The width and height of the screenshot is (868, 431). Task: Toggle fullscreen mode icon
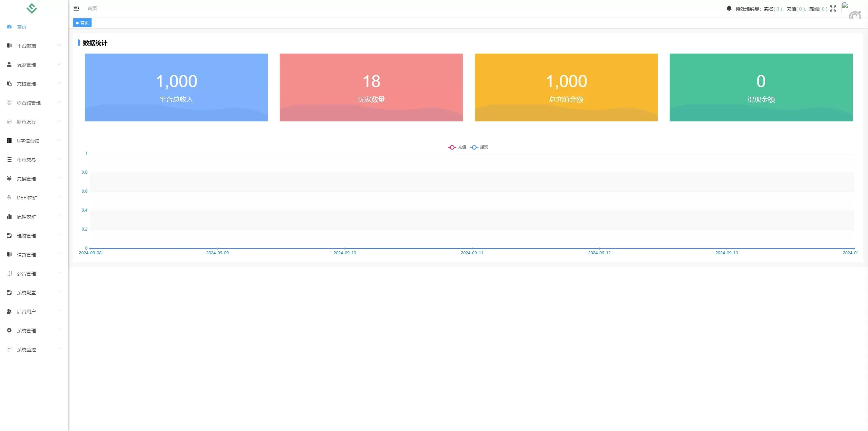[x=833, y=9]
